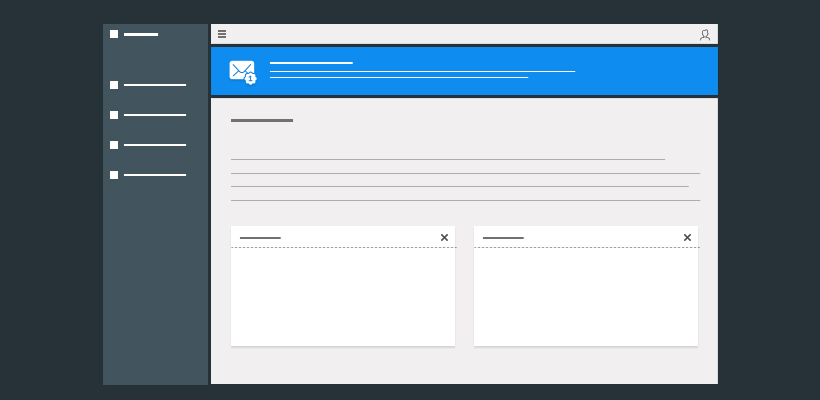Close the left card panel
The width and height of the screenshot is (820, 400).
(444, 238)
